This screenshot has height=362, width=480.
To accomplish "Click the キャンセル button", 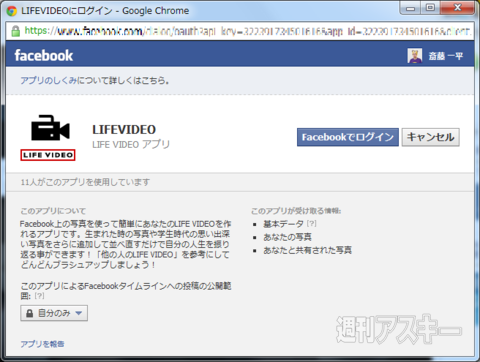I will click(430, 137).
